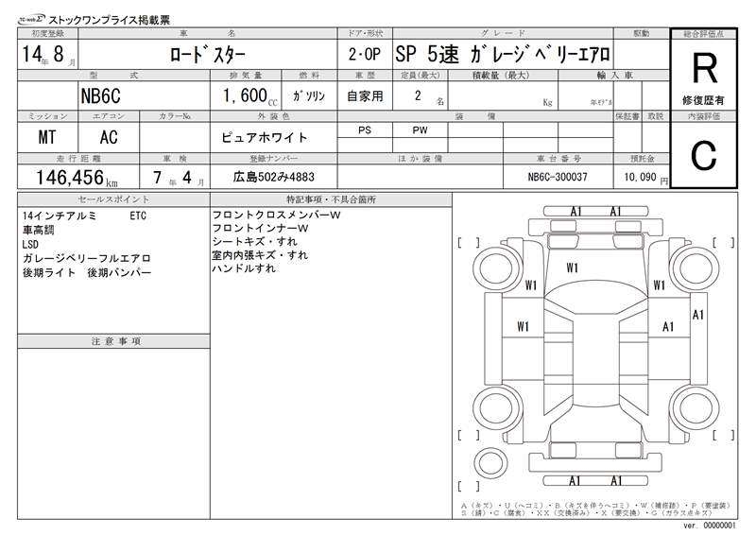Click the model code NB6C

pos(100,96)
